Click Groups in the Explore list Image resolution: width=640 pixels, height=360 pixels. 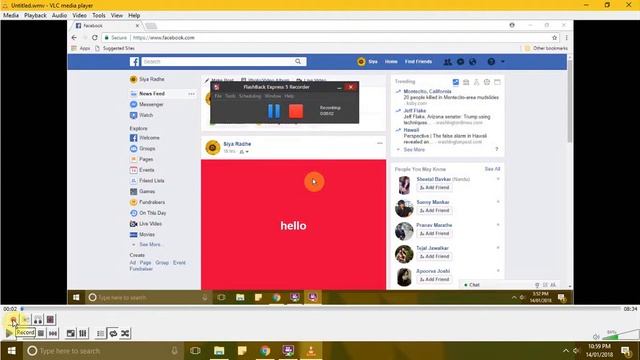[x=147, y=149]
